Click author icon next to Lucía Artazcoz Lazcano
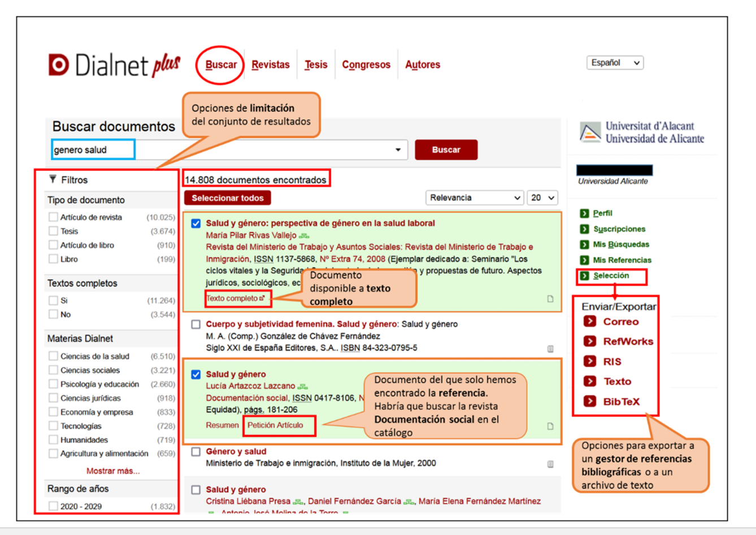756x535 pixels. click(303, 386)
